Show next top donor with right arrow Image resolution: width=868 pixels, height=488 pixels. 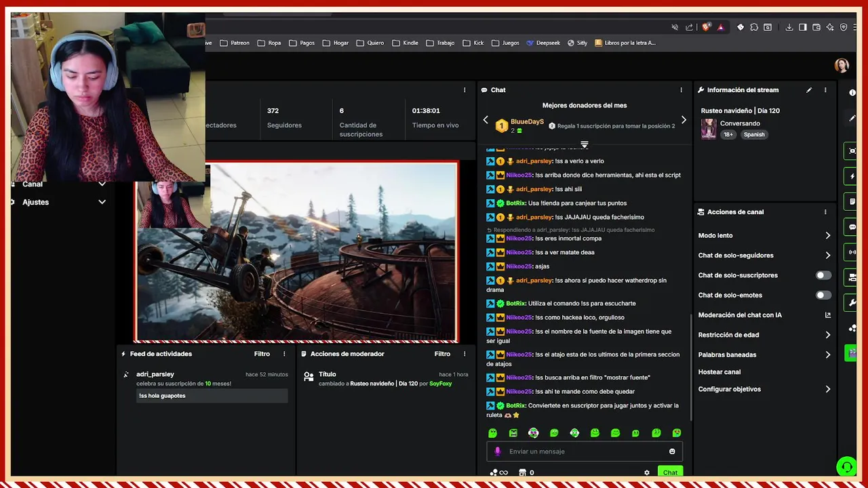coord(684,120)
